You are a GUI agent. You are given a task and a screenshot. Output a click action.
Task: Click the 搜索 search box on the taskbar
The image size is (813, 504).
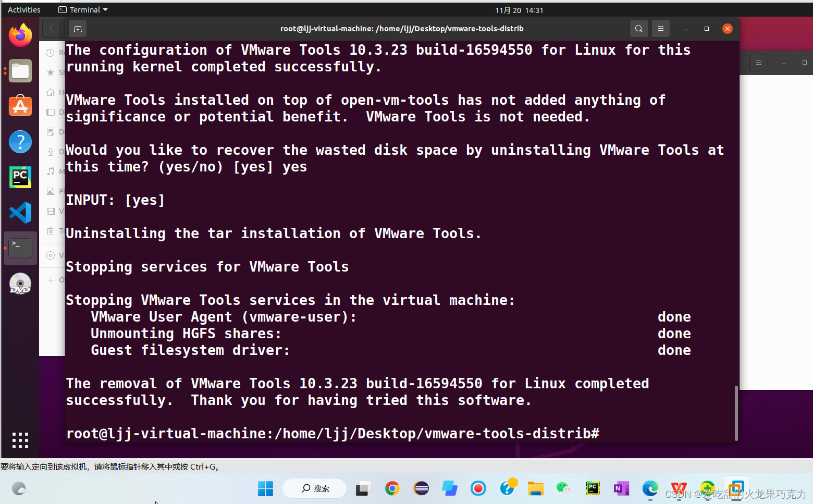click(x=315, y=488)
